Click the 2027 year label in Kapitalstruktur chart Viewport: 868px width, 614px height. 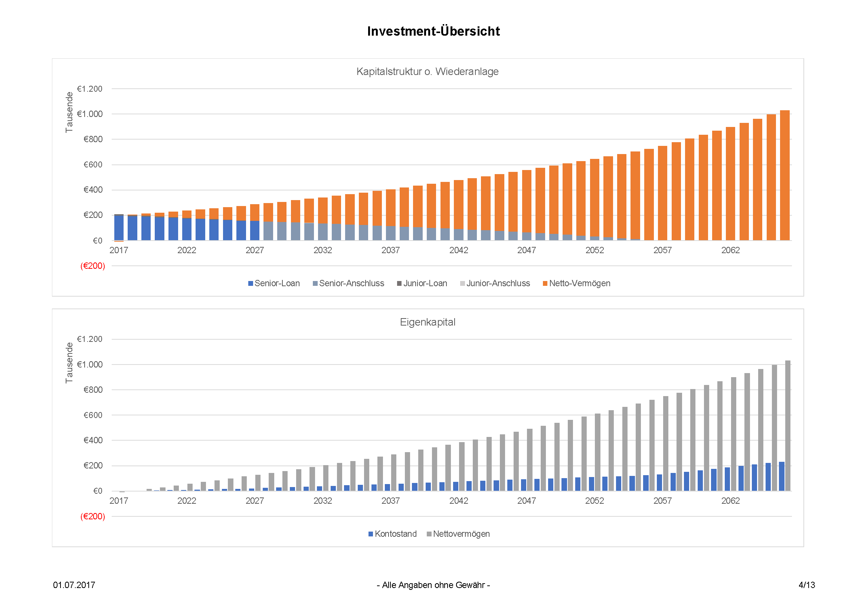[255, 250]
